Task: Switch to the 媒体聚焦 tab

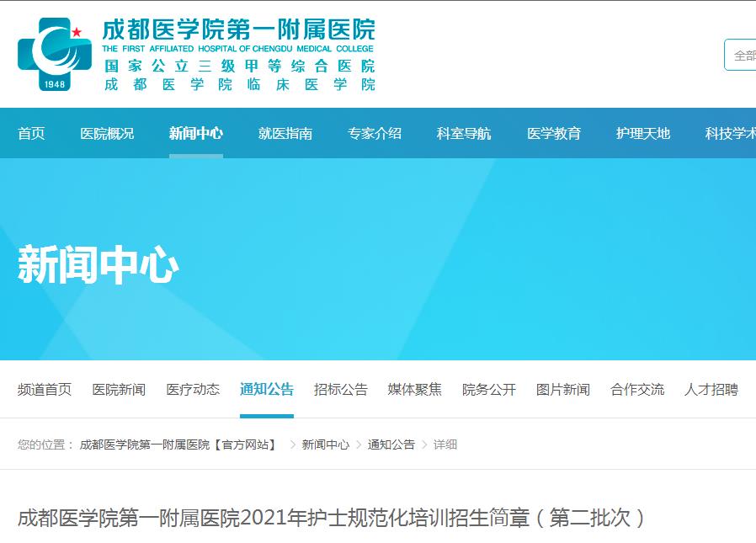Action: [415, 390]
